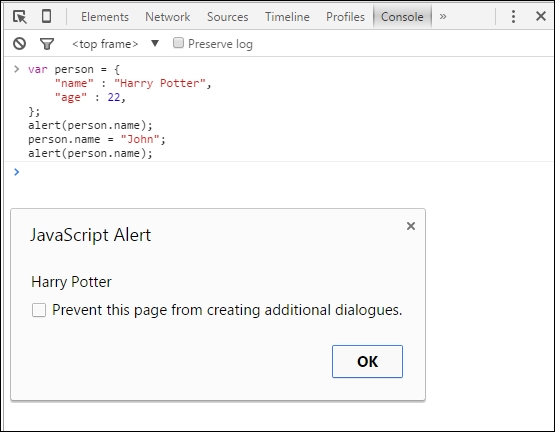Activate the inspect element picker icon

[x=19, y=17]
